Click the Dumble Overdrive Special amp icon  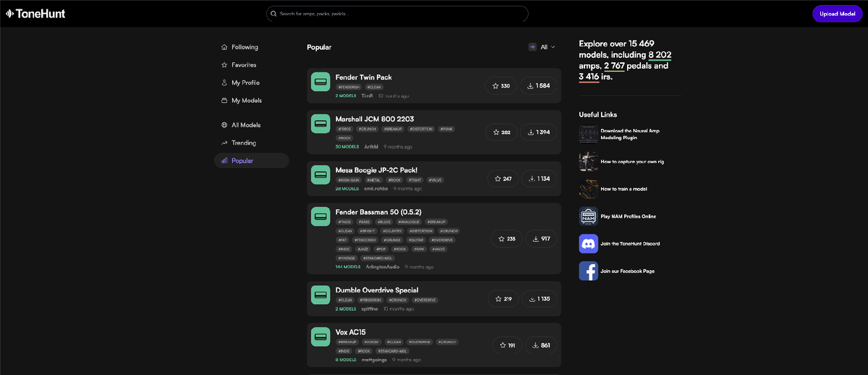click(320, 294)
